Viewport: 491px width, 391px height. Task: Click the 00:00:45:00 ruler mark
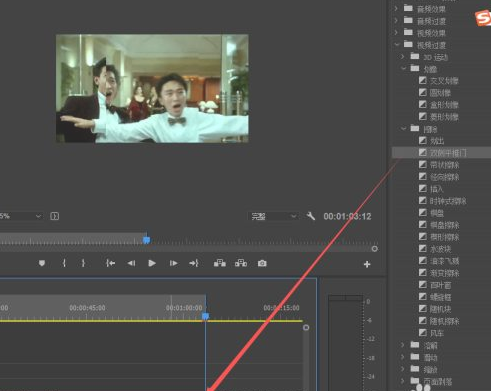87,308
